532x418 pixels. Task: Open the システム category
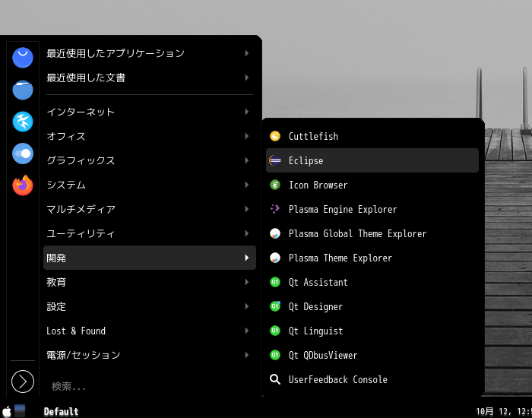(150, 185)
